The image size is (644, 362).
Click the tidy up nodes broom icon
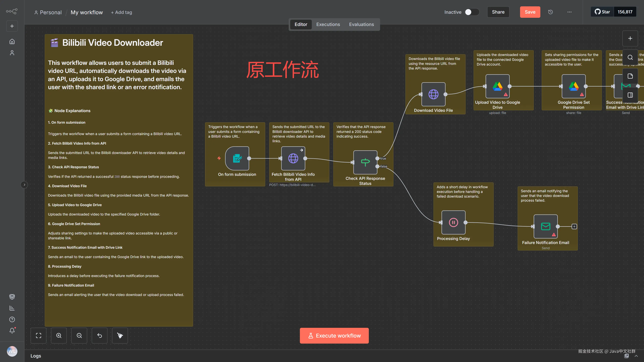(x=120, y=336)
